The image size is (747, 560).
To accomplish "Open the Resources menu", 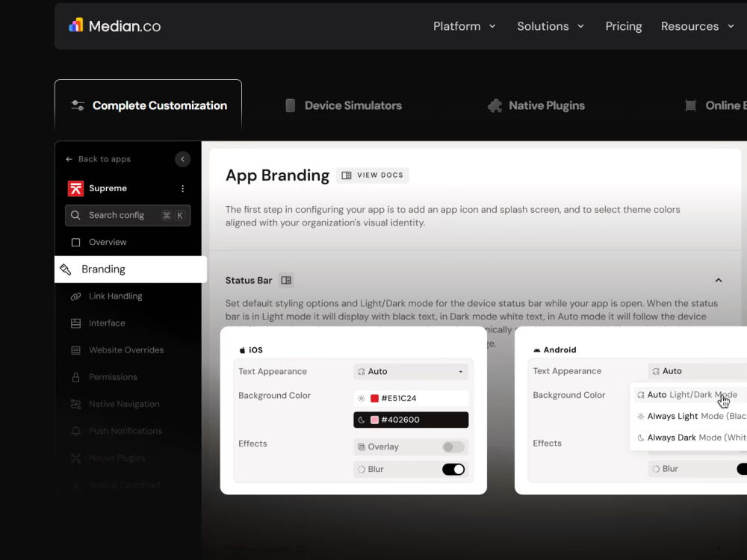I will pos(698,26).
